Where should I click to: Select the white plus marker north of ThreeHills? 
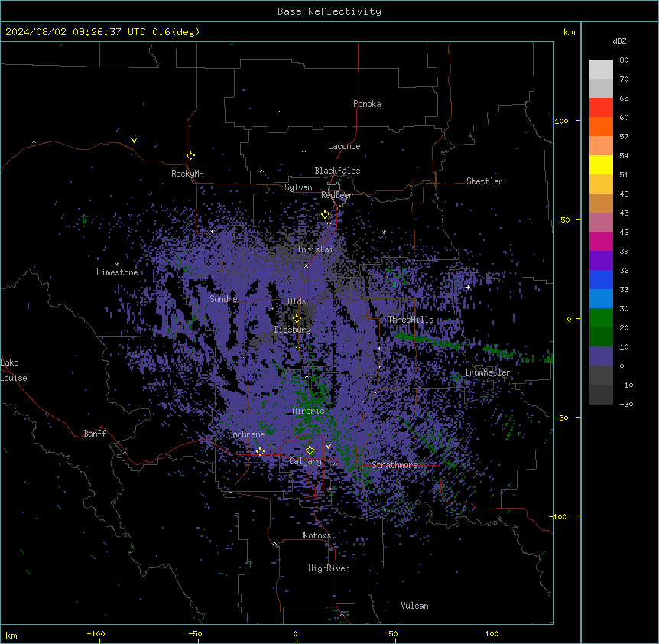[468, 288]
